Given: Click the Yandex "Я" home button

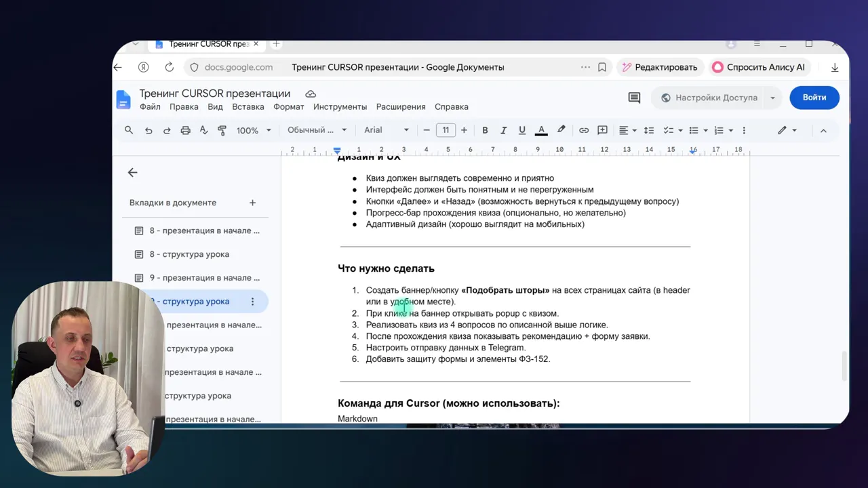Looking at the screenshot, I should point(143,67).
